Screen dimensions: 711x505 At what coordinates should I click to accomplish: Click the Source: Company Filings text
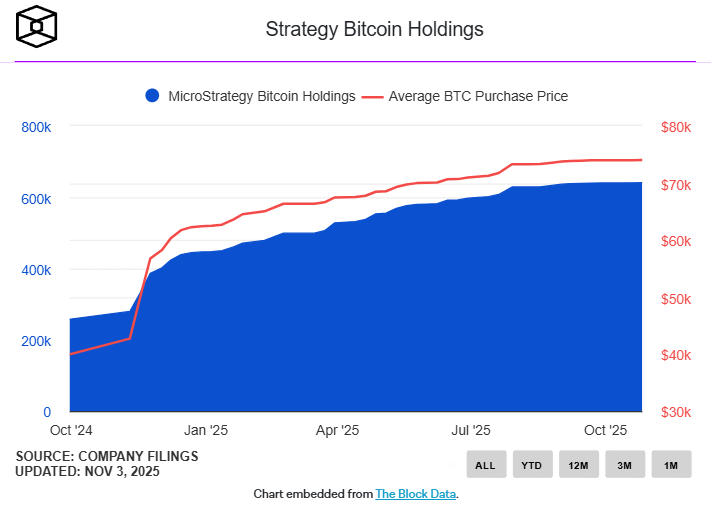[107, 456]
